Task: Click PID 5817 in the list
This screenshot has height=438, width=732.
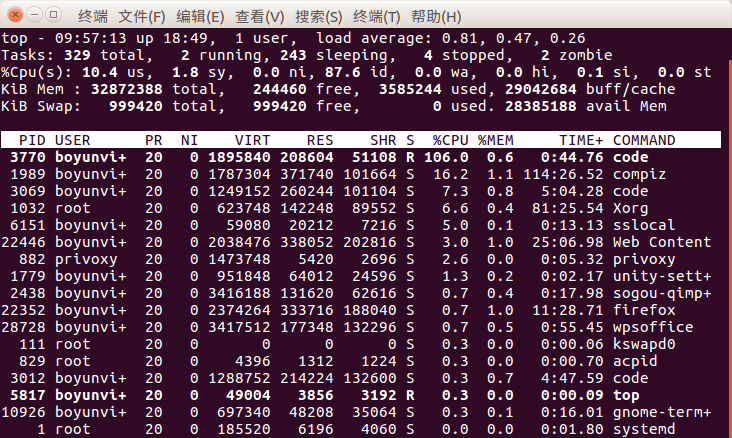Action: [28, 395]
